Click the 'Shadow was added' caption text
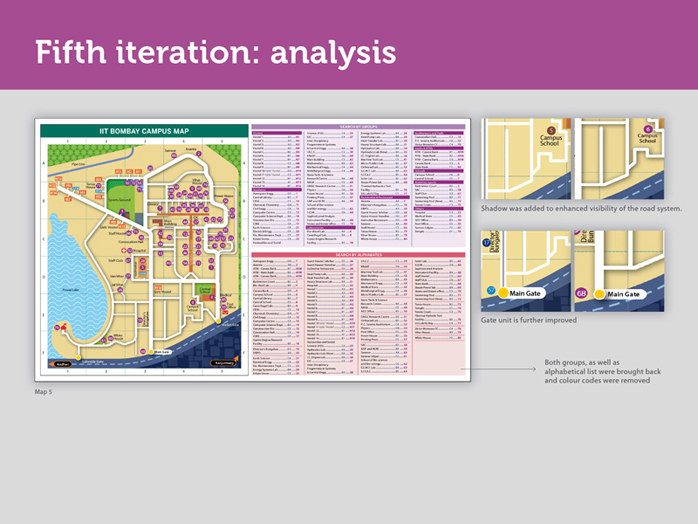Image resolution: width=698 pixels, height=524 pixels. coord(581,208)
